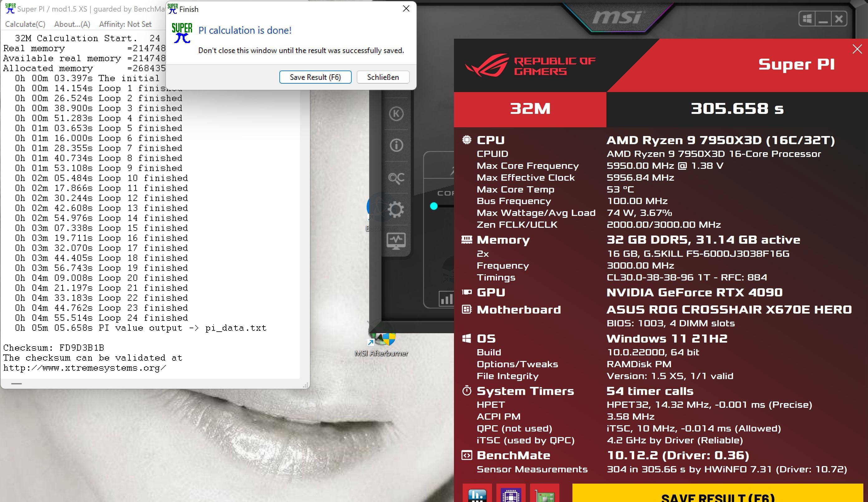This screenshot has height=502, width=868.
Task: Click NVIDIA GeForce RTX 4090 text
Action: (694, 292)
